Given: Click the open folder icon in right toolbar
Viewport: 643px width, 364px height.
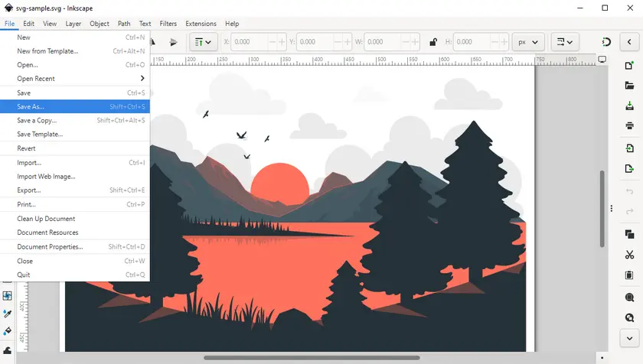Looking at the screenshot, I should (x=629, y=86).
